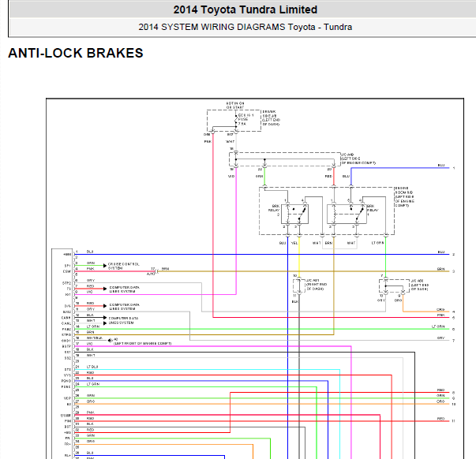476x459 pixels.
Task: Click the "CSW" terminal label
Action: (67, 272)
